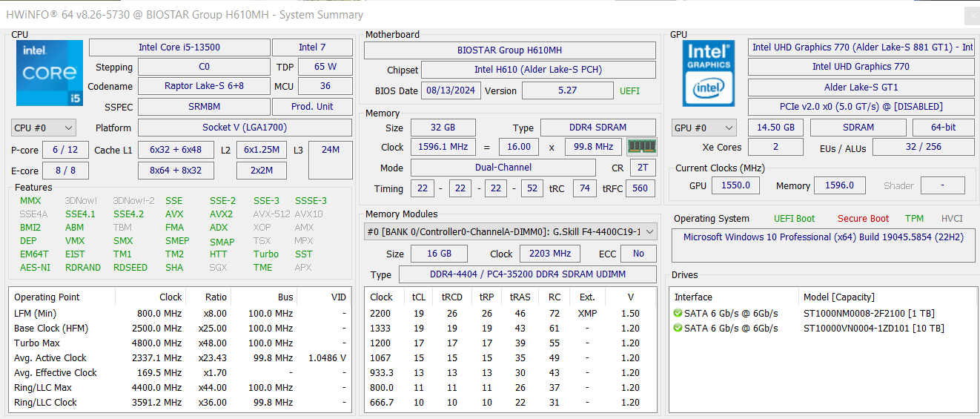Screen dimensions: 980x419
Task: Click the AVX2 feature label
Action: click(x=221, y=214)
